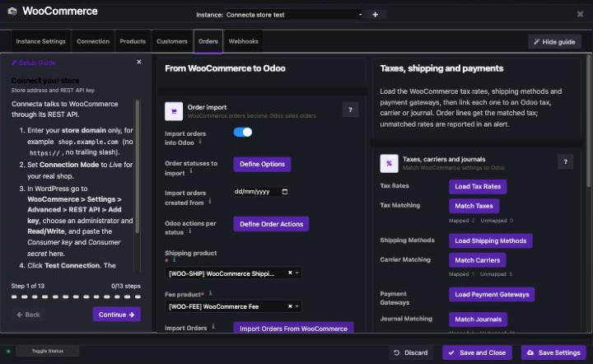
Task: Click the Setup Guide pencil icon
Action: (x=14, y=63)
